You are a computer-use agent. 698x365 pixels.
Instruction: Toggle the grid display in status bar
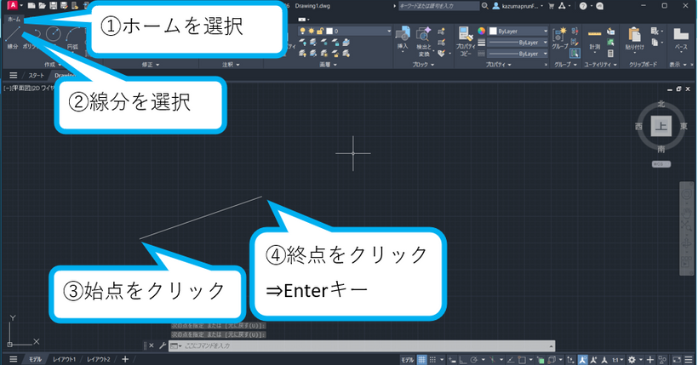point(422,360)
